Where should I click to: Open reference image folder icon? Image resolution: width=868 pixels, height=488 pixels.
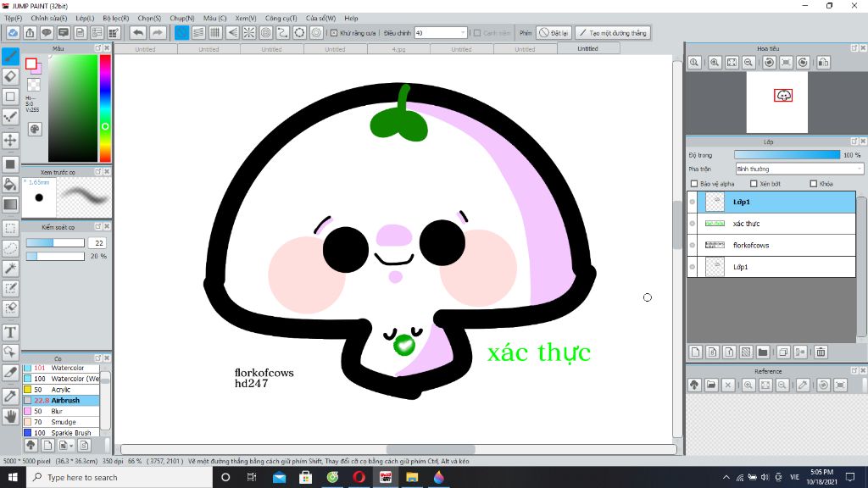click(711, 385)
